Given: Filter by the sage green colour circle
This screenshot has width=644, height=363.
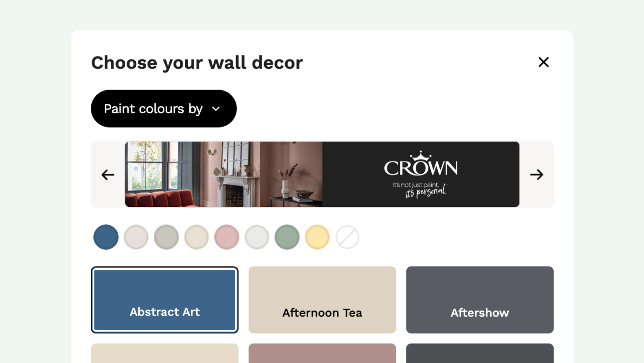Looking at the screenshot, I should click(x=287, y=237).
